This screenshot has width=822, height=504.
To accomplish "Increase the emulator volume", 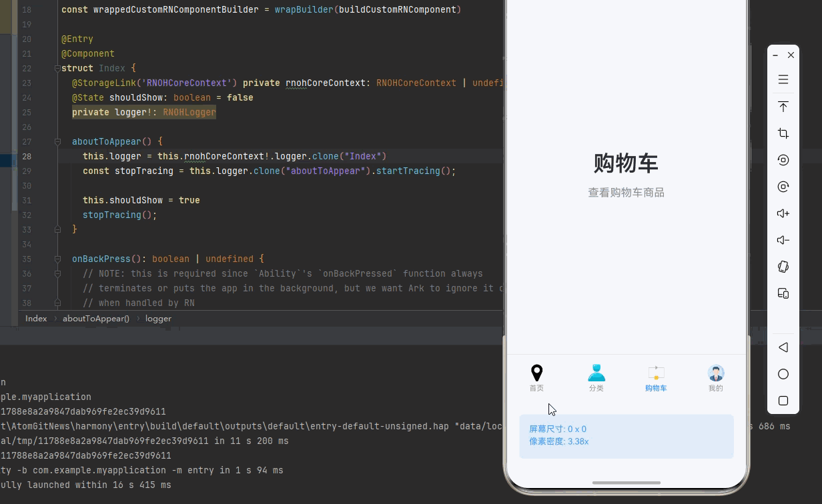I will tap(783, 213).
